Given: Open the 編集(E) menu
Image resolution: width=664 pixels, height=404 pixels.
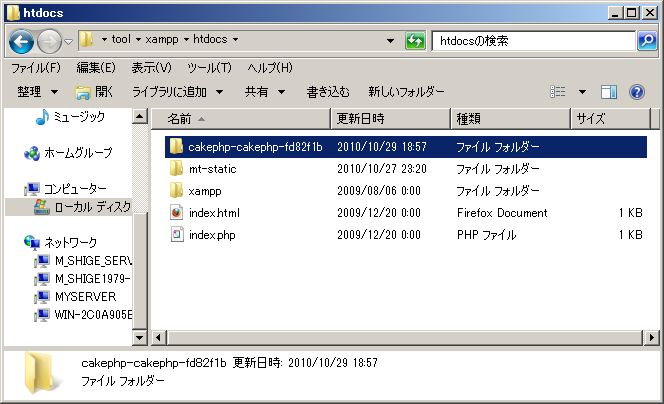Looking at the screenshot, I should coord(96,68).
